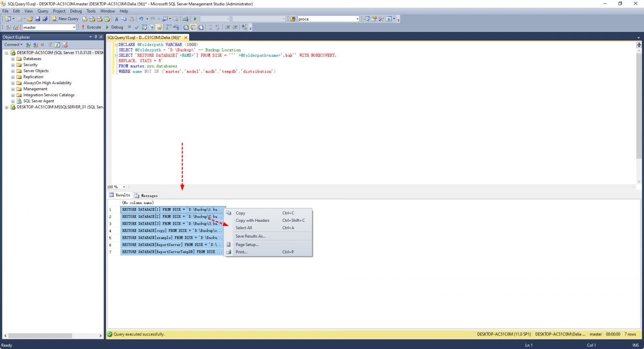The width and height of the screenshot is (644, 349).
Task: Expand the SQL Server Agent node
Action: [x=13, y=101]
